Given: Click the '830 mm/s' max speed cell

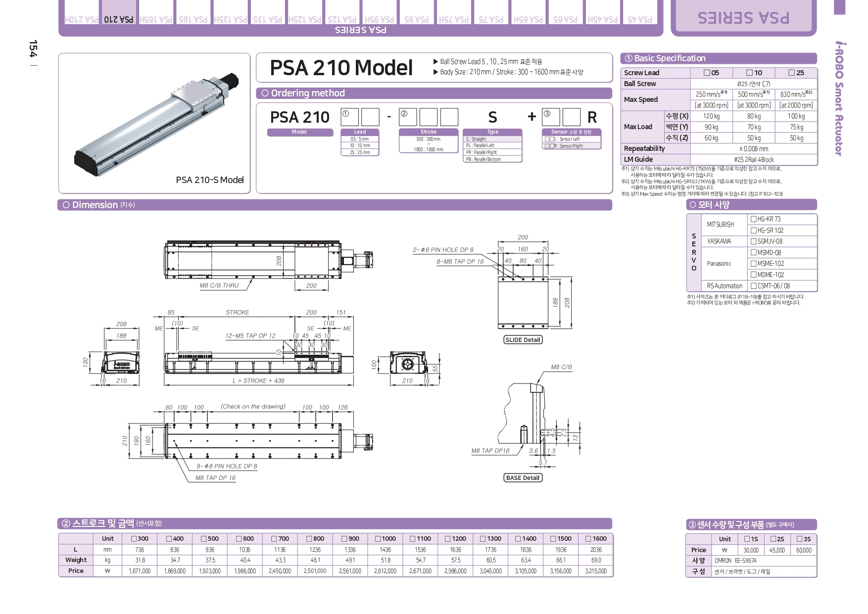Looking at the screenshot, I should click(x=796, y=94).
